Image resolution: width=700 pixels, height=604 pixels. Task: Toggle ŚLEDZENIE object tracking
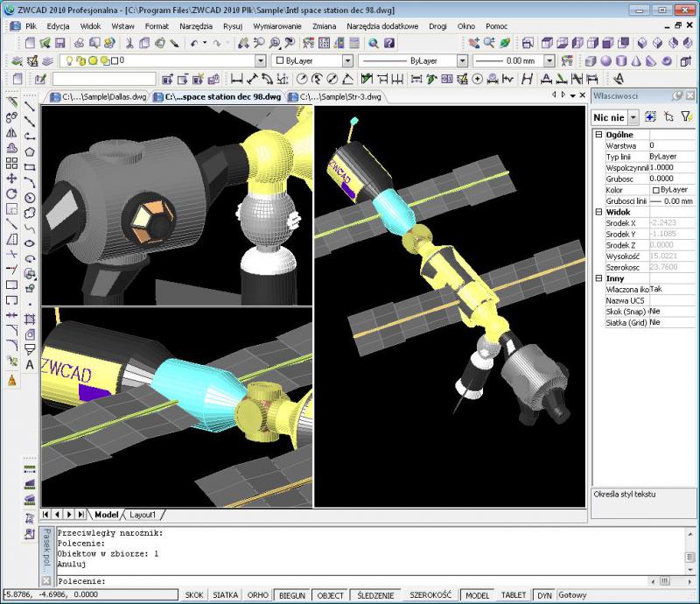pyautogui.click(x=376, y=595)
